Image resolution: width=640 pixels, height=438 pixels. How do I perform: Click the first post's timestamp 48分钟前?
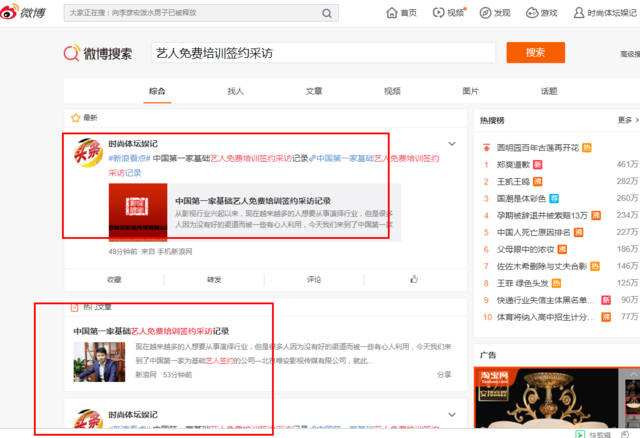point(122,251)
